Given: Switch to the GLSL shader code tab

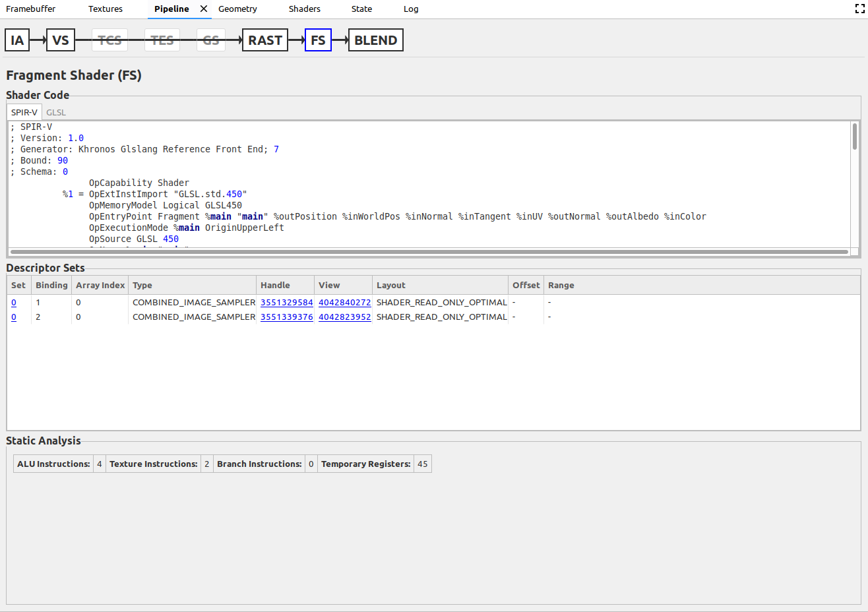Looking at the screenshot, I should pos(56,113).
